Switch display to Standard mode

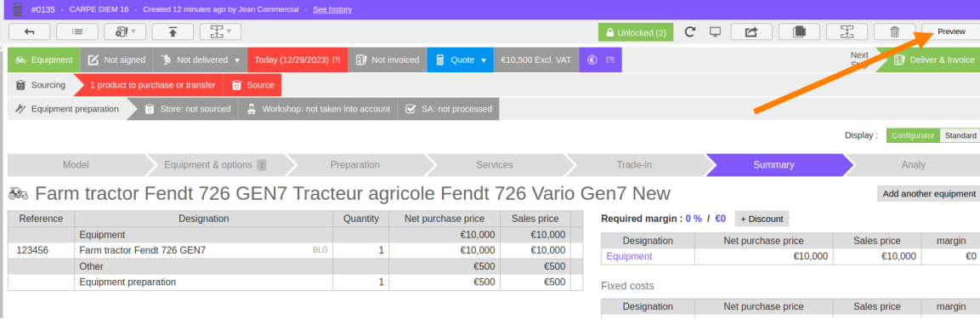[x=960, y=135]
